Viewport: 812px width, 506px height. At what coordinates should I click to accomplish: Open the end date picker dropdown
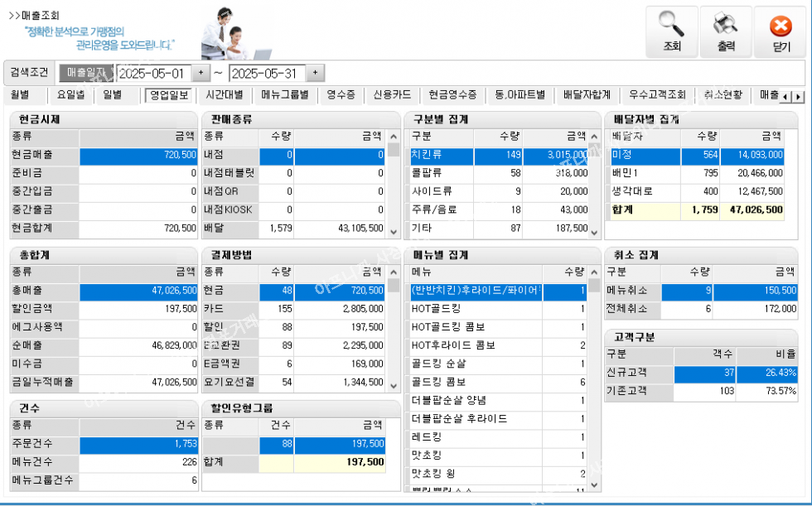(315, 73)
